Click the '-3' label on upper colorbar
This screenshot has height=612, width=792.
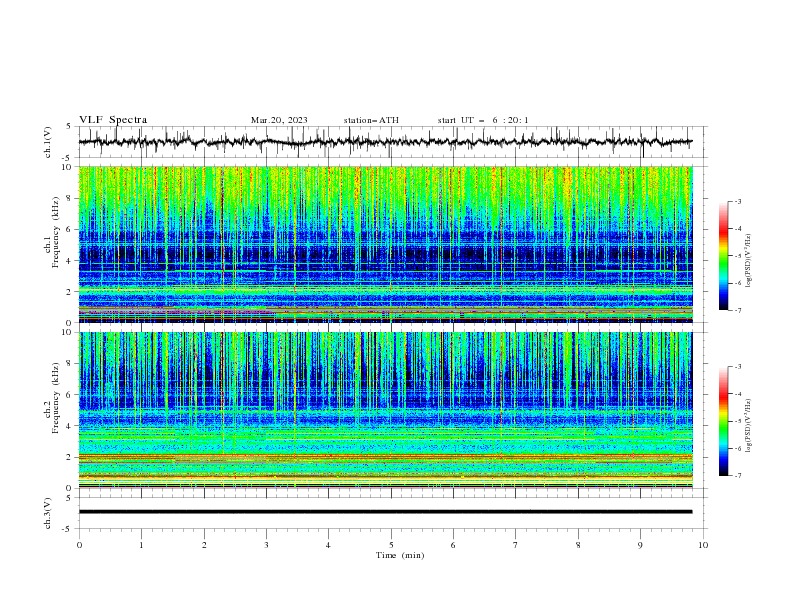(737, 201)
